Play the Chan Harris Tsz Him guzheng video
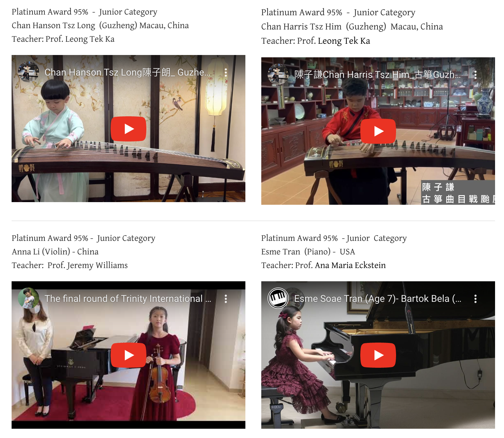The image size is (504, 438). (x=378, y=131)
